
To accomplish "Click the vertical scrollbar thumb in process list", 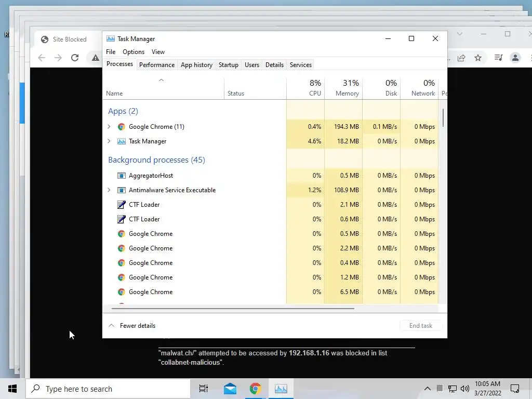I will (443, 118).
